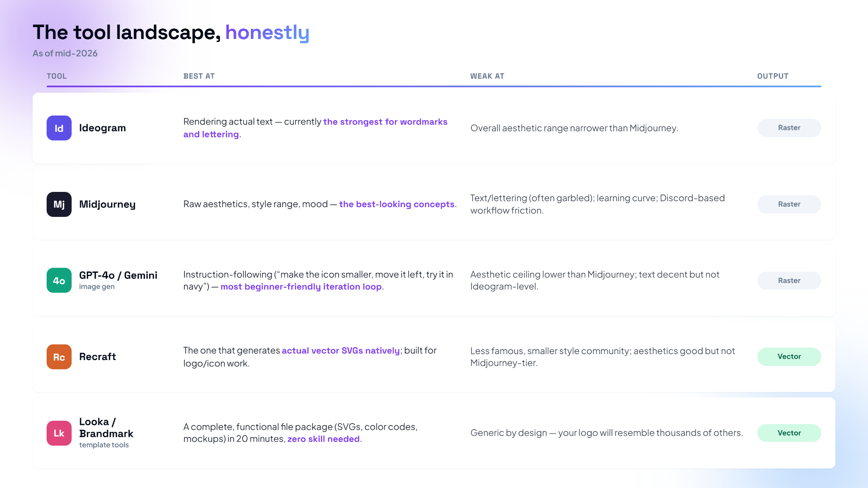Image resolution: width=868 pixels, height=488 pixels.
Task: Click the gradient word 'honestly' in title
Action: click(267, 33)
